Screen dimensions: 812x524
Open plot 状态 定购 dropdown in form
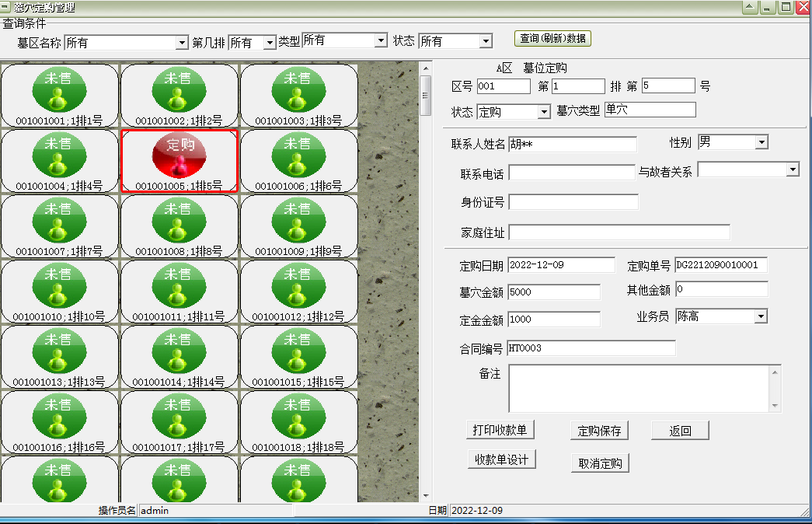(544, 112)
